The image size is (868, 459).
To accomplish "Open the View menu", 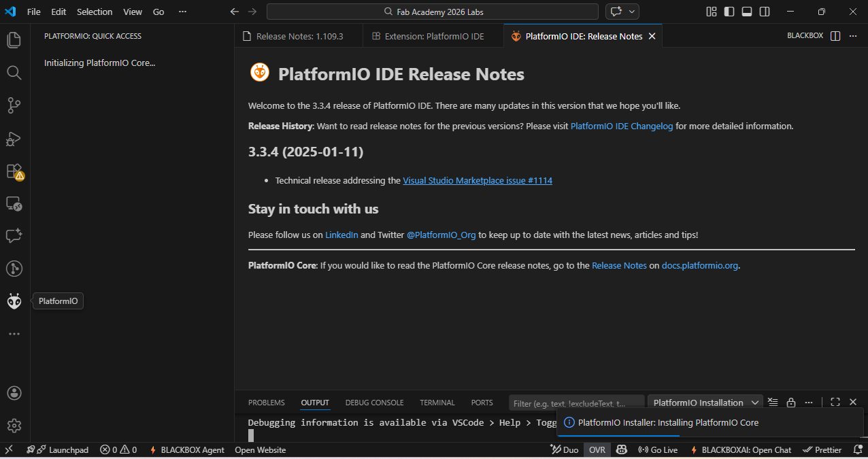I will [x=133, y=12].
